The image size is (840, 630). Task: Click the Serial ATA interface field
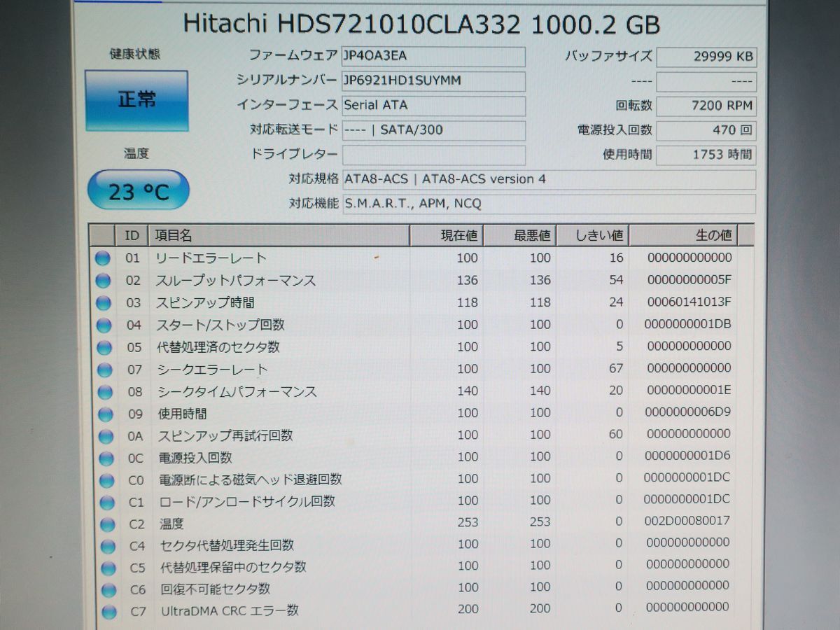[x=433, y=106]
